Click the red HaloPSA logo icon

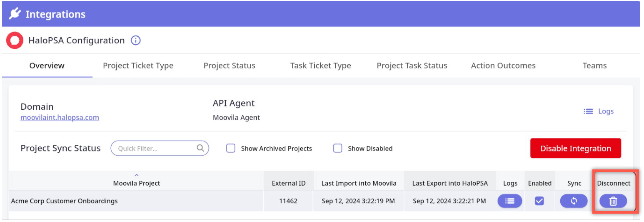[15, 40]
